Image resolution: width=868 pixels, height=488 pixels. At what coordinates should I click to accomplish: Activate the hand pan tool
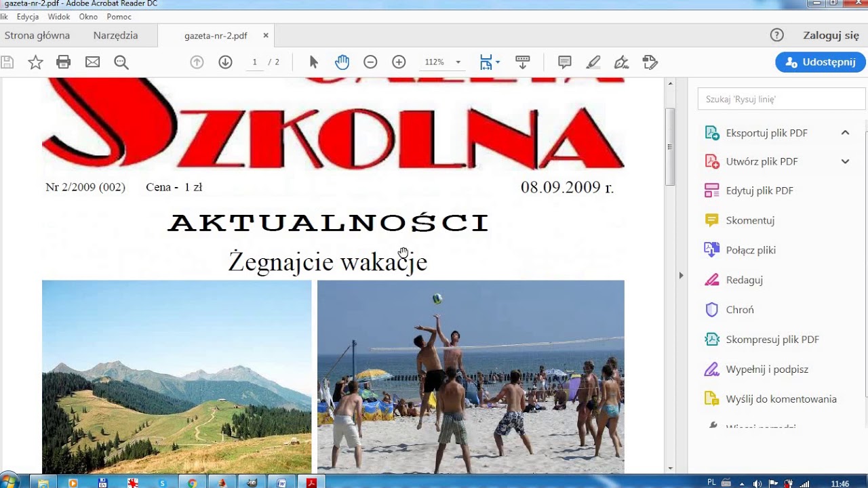pyautogui.click(x=342, y=62)
